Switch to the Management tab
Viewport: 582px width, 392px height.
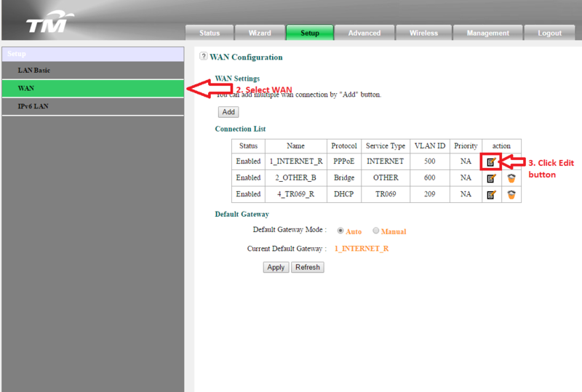(488, 33)
